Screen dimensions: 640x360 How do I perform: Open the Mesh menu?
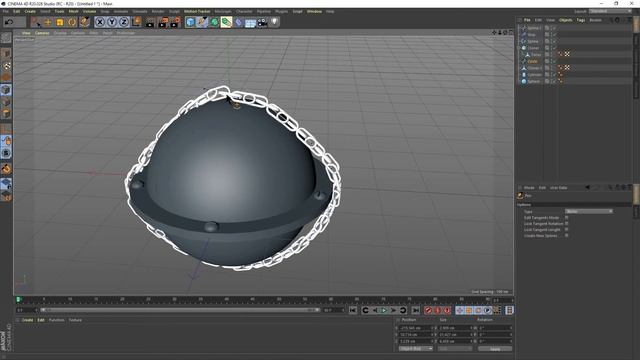click(73, 11)
